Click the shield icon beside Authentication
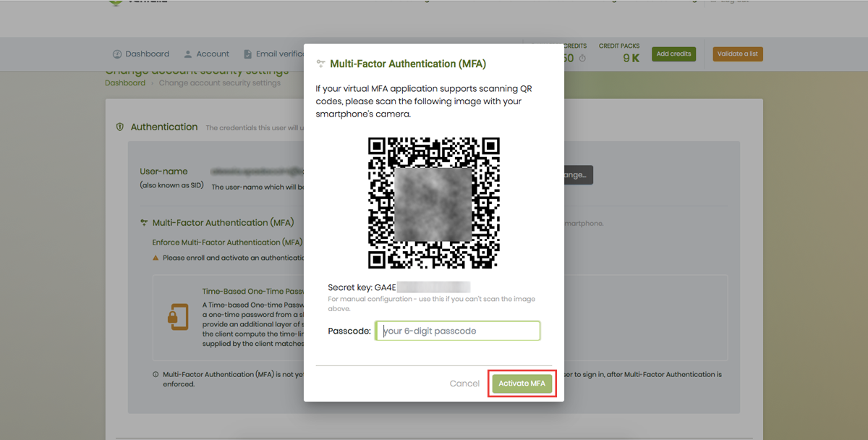Screen dimensions: 868x440 (x=120, y=127)
